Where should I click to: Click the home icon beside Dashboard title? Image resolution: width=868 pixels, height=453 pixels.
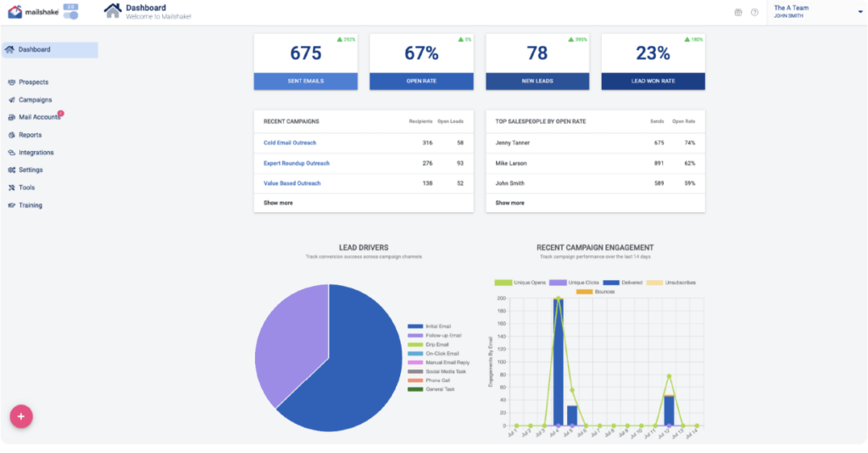[x=113, y=10]
